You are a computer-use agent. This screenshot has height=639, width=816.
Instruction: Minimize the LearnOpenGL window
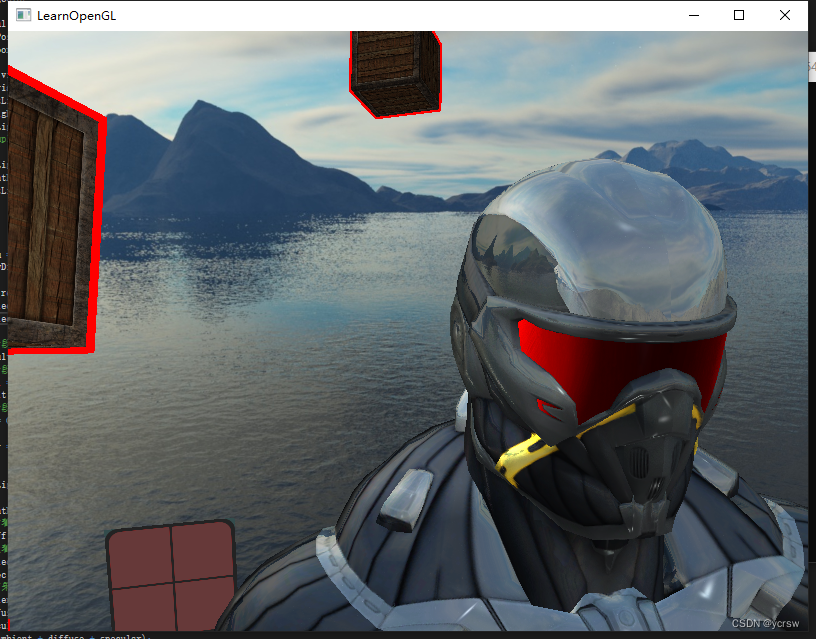pyautogui.click(x=694, y=16)
